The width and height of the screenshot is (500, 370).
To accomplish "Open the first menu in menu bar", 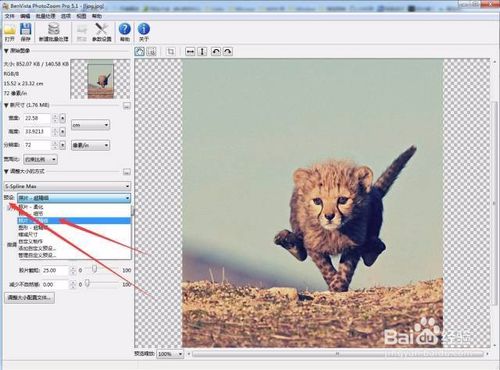I will pos(10,16).
